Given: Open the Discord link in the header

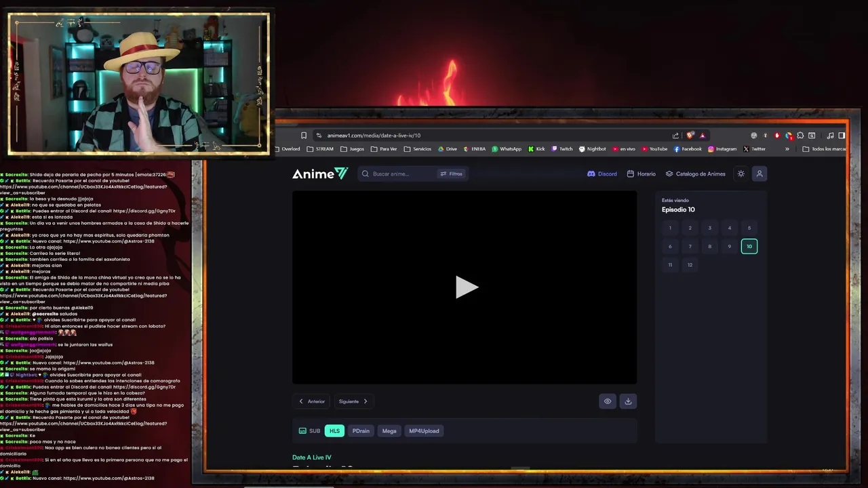Looking at the screenshot, I should click(602, 174).
